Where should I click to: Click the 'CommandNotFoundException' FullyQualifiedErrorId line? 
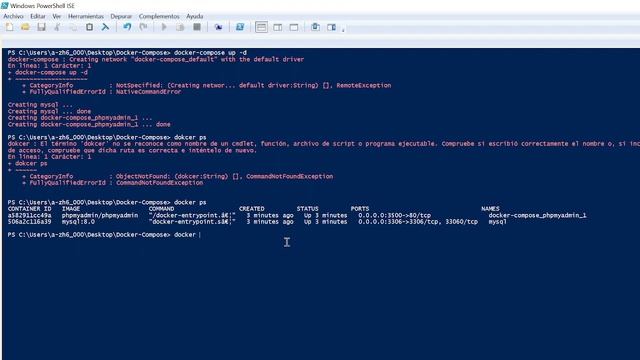click(x=113, y=183)
